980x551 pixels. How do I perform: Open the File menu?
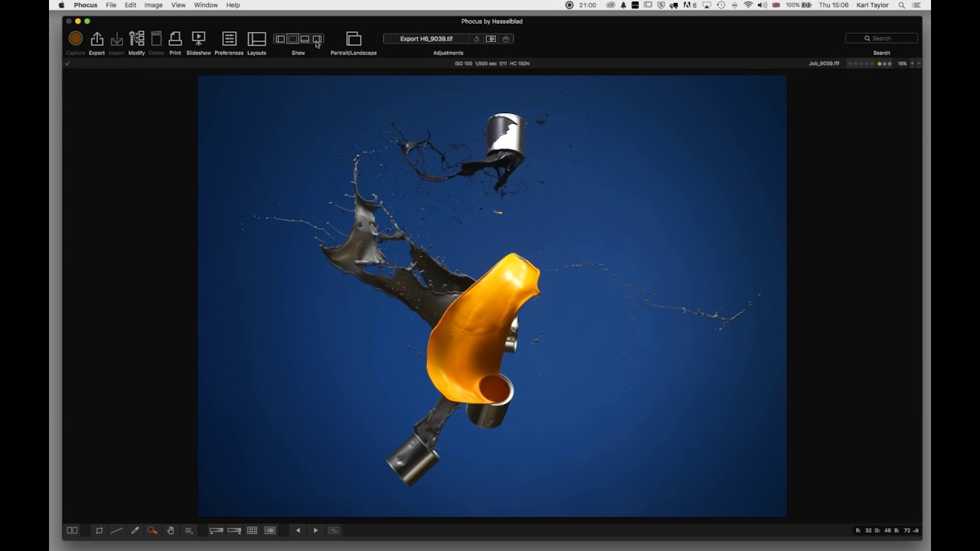(111, 5)
